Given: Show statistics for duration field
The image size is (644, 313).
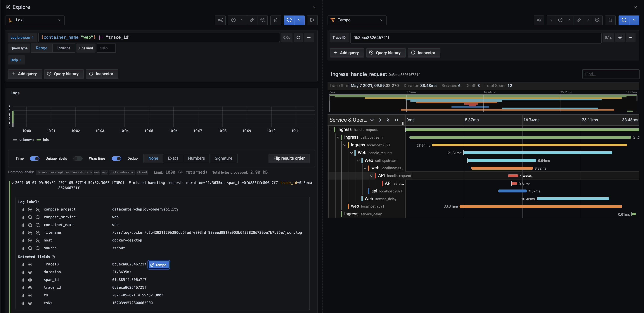Looking at the screenshot, I should tap(22, 272).
